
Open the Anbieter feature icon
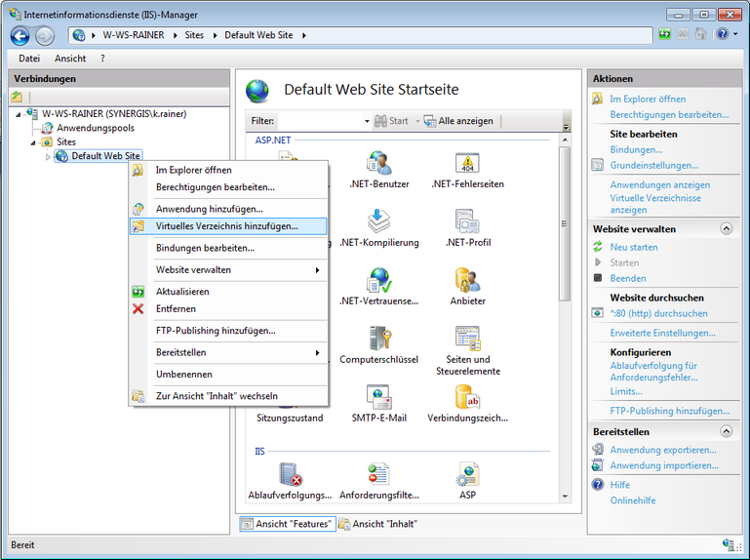467,280
